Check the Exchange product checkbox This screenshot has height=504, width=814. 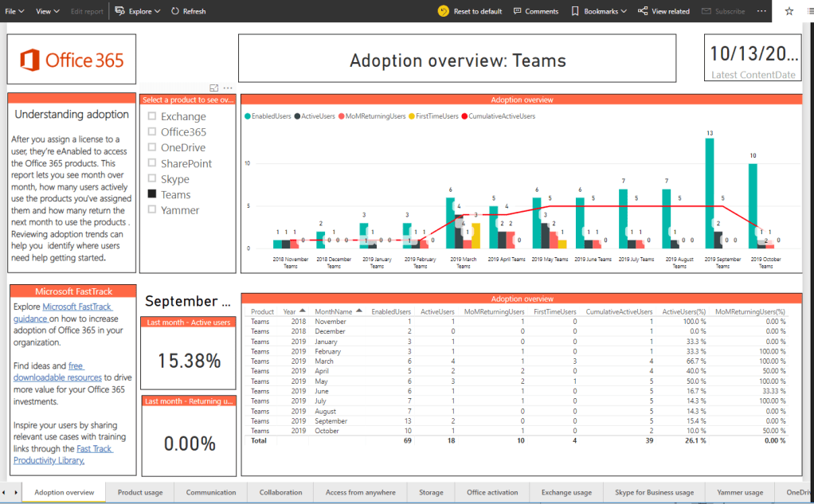[x=151, y=116]
